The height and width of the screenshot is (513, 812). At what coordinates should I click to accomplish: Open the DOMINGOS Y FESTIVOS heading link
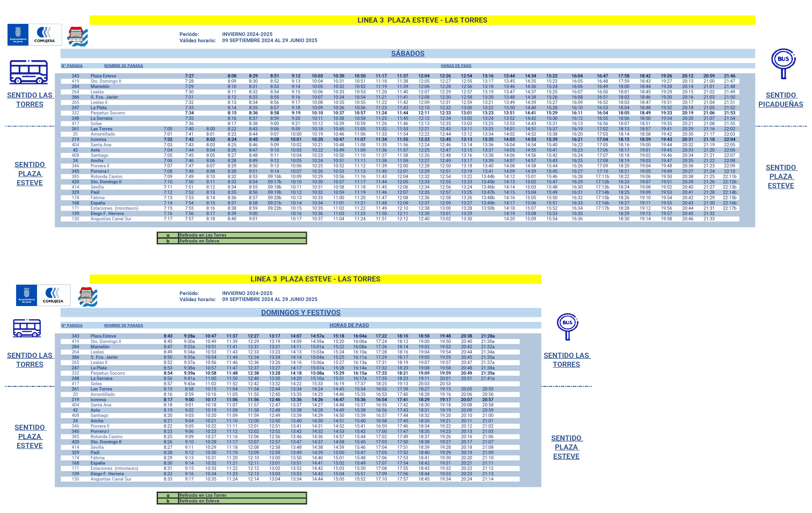click(x=301, y=313)
